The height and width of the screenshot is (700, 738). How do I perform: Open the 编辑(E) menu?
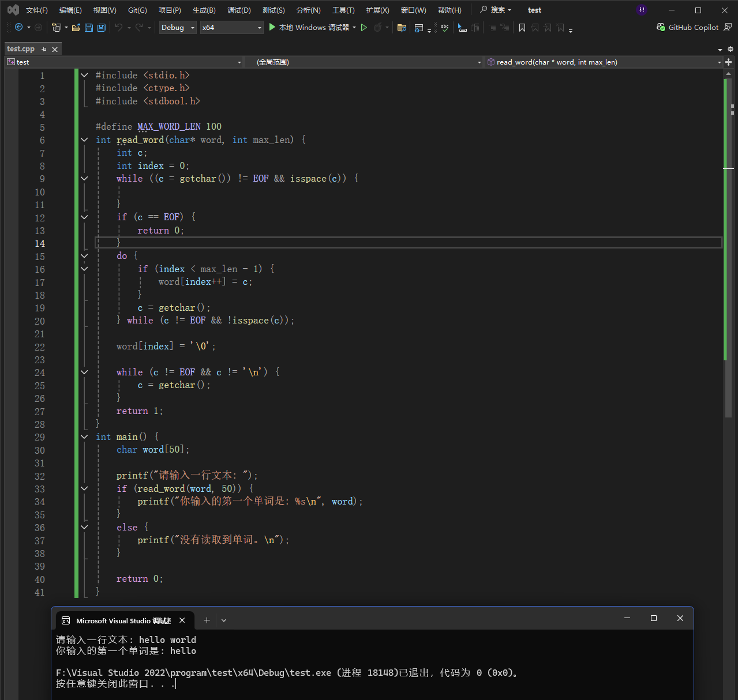coord(70,10)
